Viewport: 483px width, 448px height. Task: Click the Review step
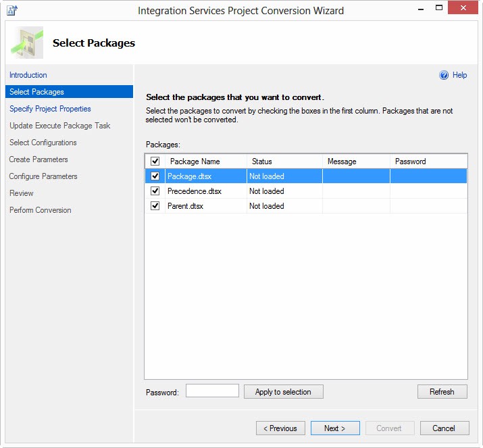coord(21,193)
